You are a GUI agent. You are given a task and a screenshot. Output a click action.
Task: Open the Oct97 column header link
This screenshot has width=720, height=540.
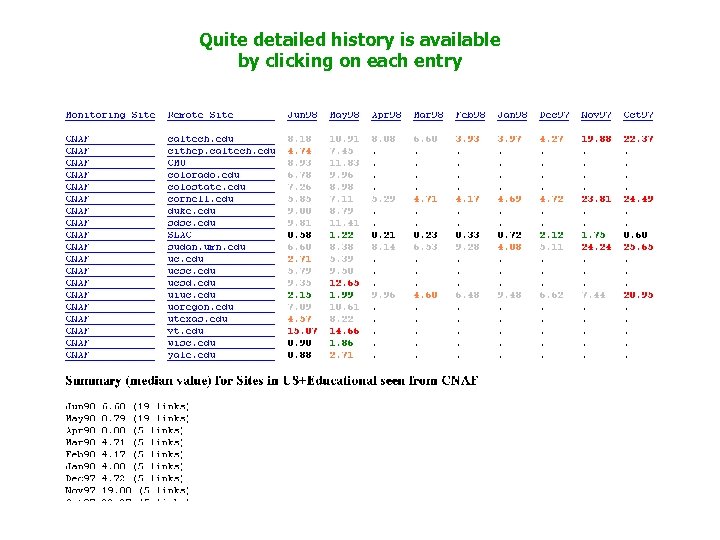point(638,115)
